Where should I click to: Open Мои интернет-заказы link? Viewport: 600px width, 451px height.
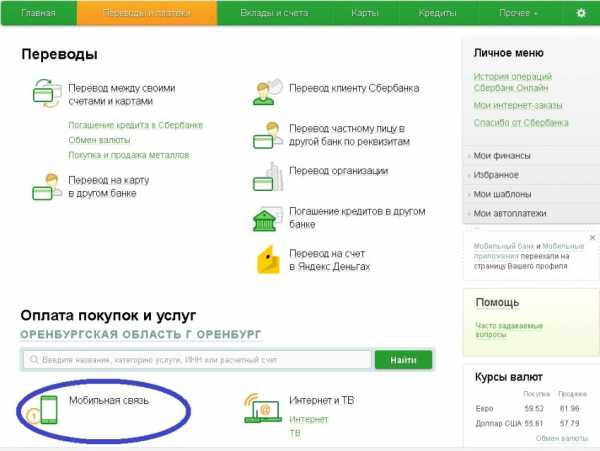[x=518, y=105]
